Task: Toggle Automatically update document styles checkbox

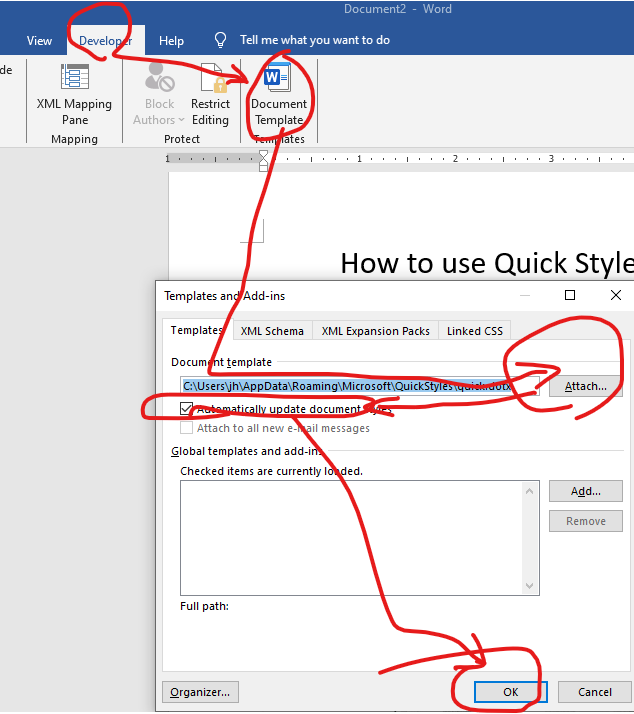Action: [186, 408]
